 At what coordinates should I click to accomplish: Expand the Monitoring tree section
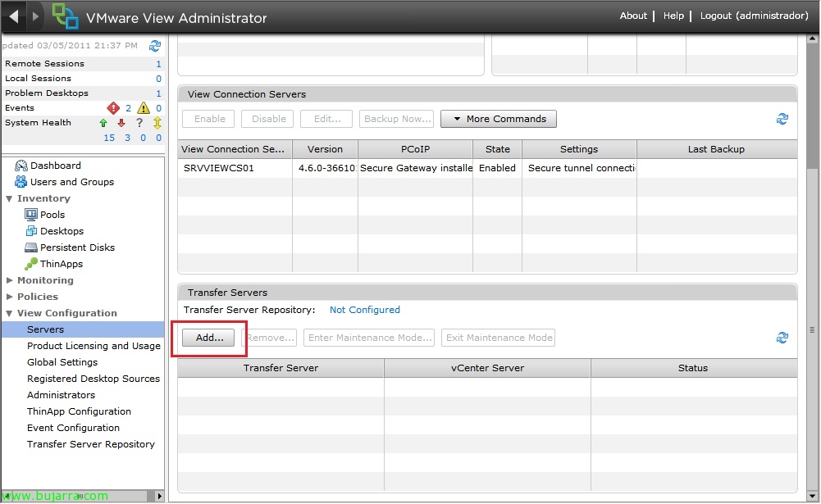click(x=9, y=280)
